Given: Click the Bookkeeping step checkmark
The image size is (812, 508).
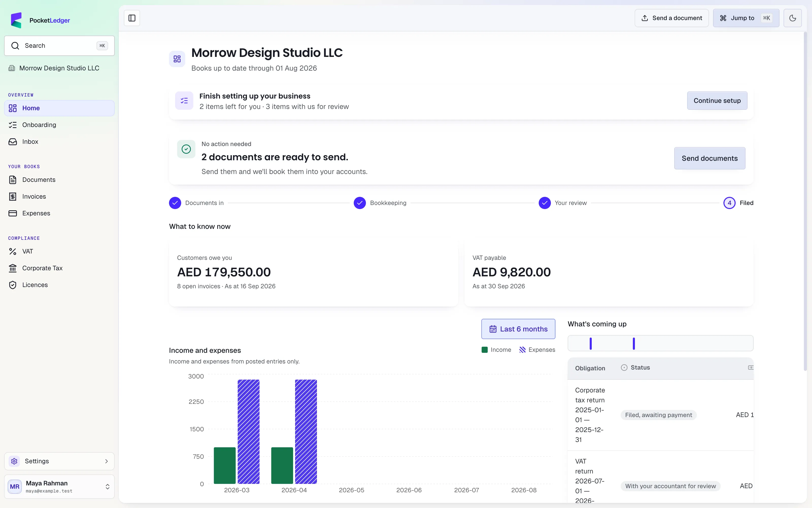Looking at the screenshot, I should [360, 203].
